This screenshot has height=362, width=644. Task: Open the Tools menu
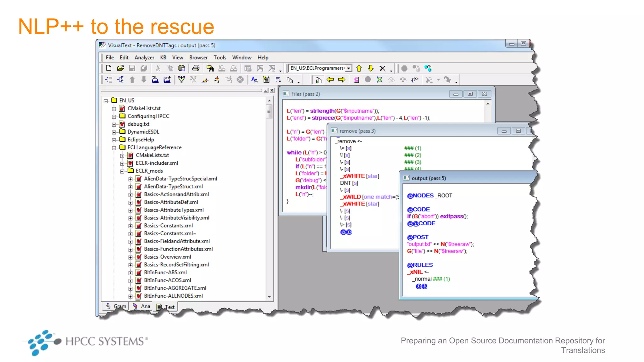[220, 58]
